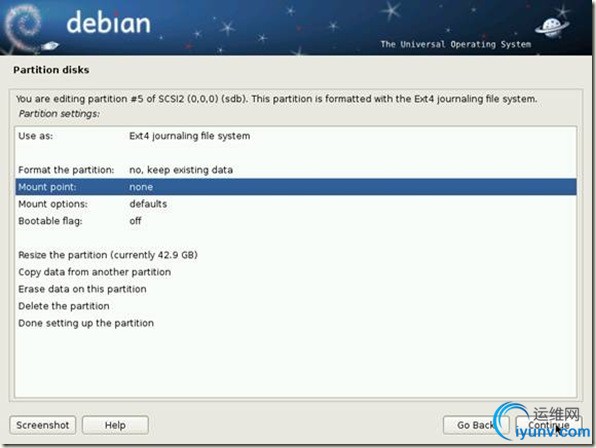Click the Debian swirl logo
The height and width of the screenshot is (448, 596).
pos(24,27)
